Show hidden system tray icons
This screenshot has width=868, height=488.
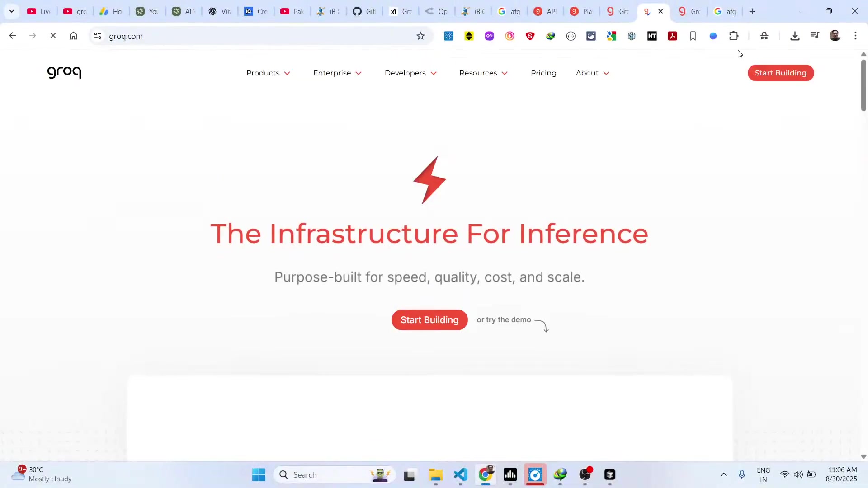click(x=723, y=474)
